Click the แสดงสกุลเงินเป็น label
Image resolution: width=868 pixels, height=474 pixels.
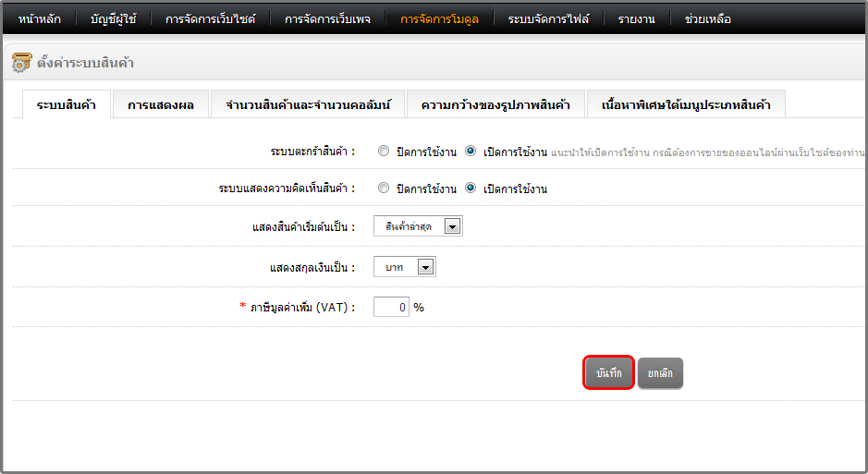tap(312, 267)
